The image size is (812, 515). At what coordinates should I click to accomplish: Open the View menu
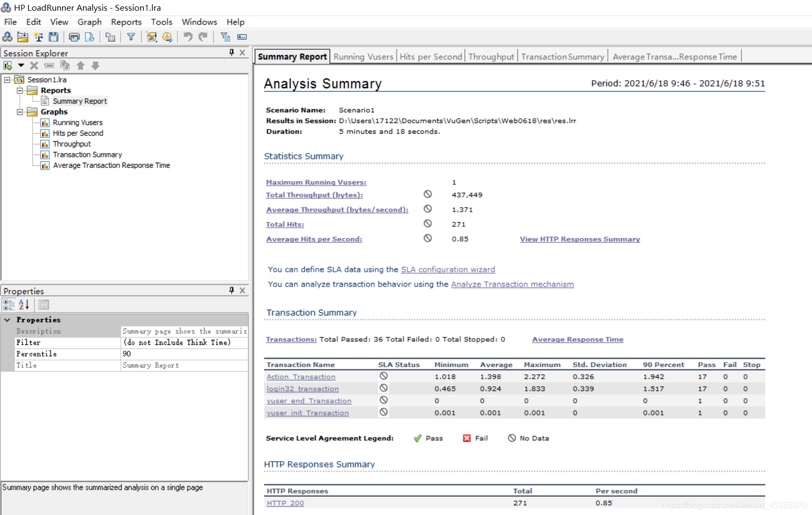59,22
